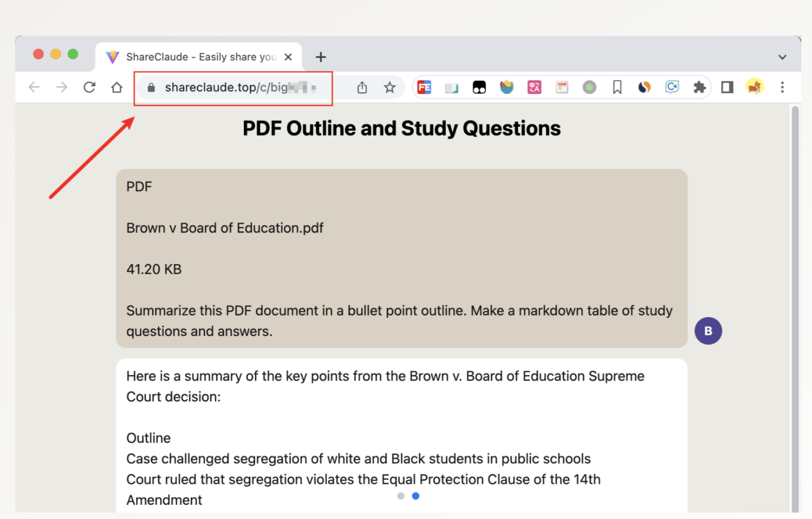
Task: Click the gray carousel dot
Action: click(401, 496)
